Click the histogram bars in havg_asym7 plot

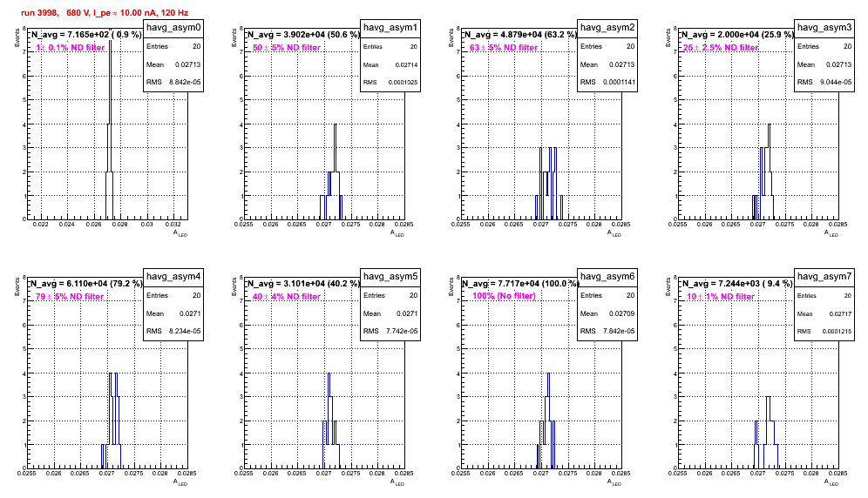click(767, 432)
